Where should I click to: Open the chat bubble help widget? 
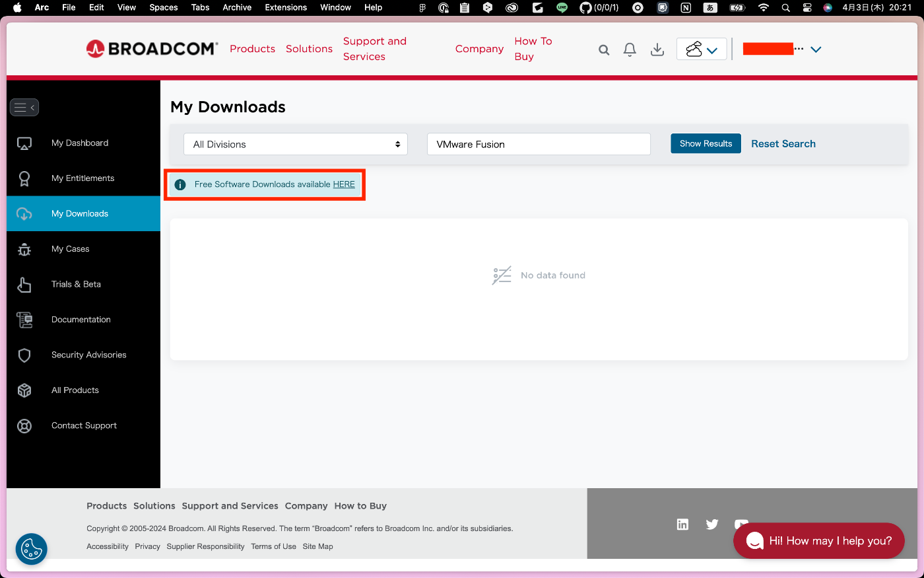click(819, 541)
